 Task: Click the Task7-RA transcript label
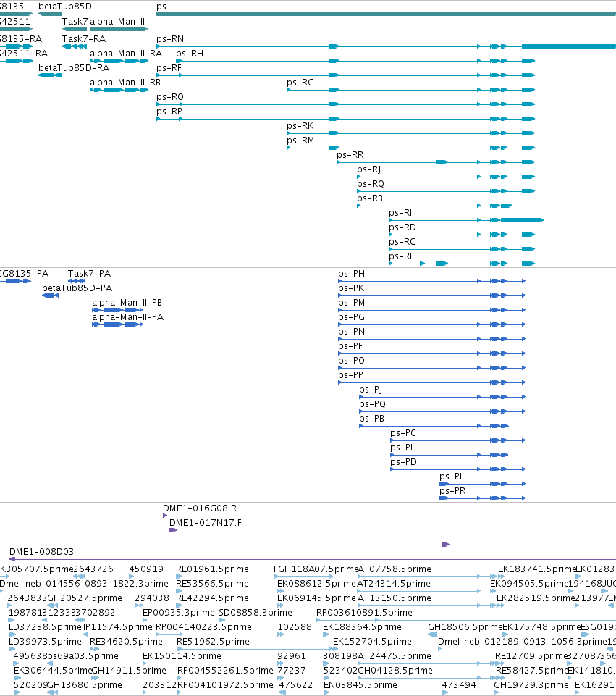click(x=84, y=39)
